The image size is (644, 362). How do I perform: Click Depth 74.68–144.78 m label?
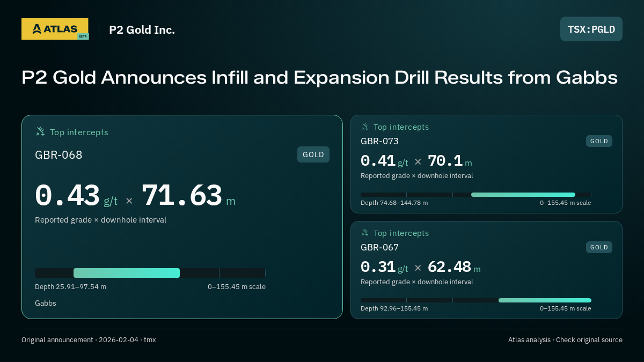(x=394, y=203)
